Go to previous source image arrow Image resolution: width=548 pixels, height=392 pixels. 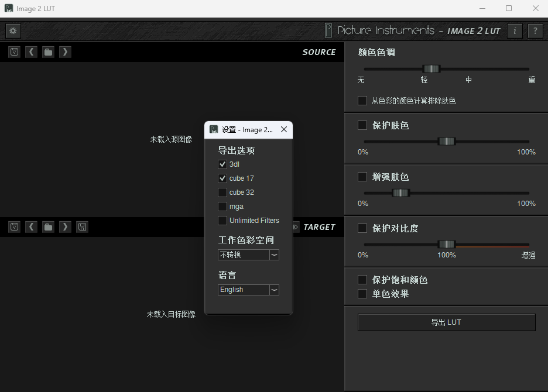[x=32, y=52]
